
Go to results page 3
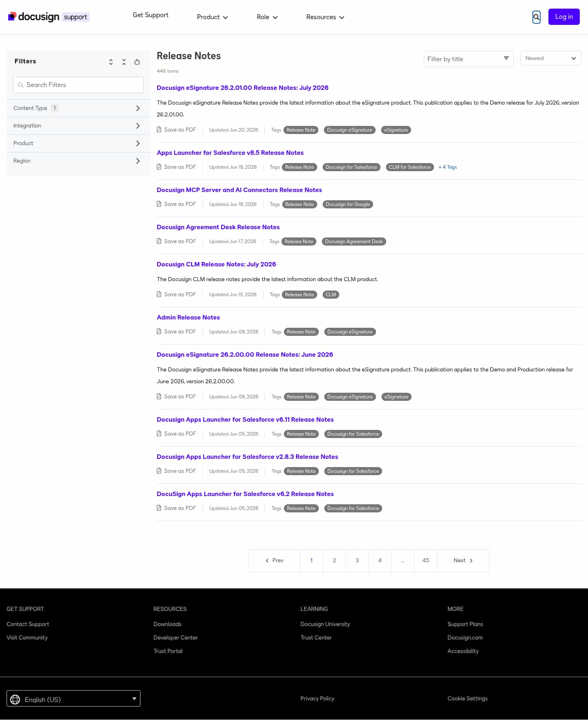tap(357, 561)
